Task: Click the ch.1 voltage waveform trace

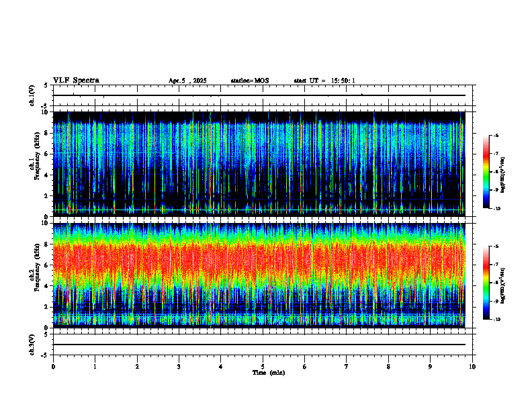Action: click(259, 95)
